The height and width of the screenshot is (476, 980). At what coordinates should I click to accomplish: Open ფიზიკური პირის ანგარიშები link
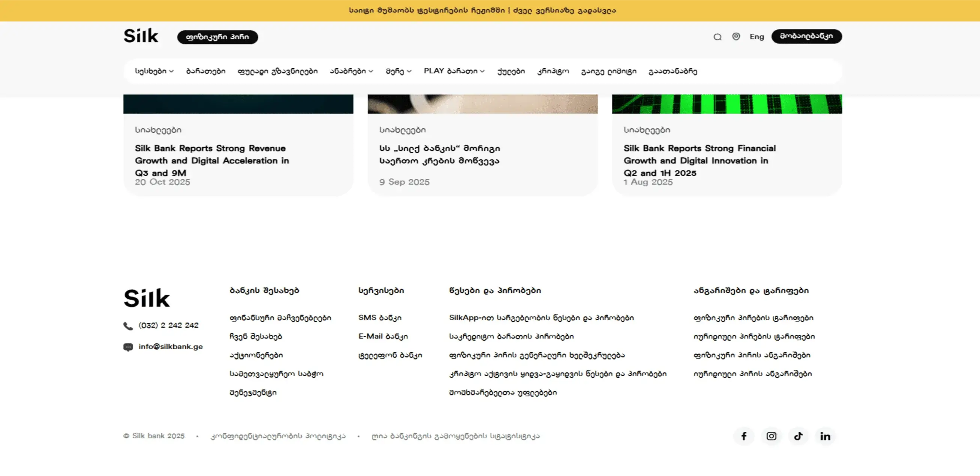(x=752, y=355)
